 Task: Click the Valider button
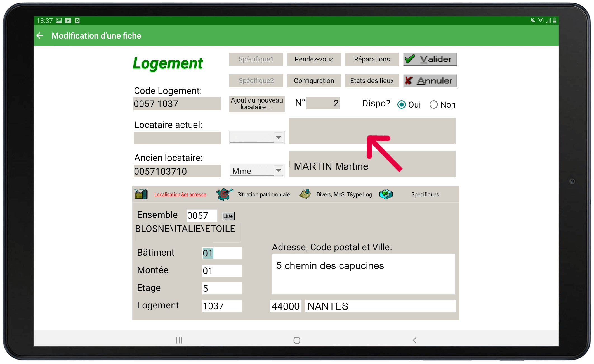coord(430,59)
